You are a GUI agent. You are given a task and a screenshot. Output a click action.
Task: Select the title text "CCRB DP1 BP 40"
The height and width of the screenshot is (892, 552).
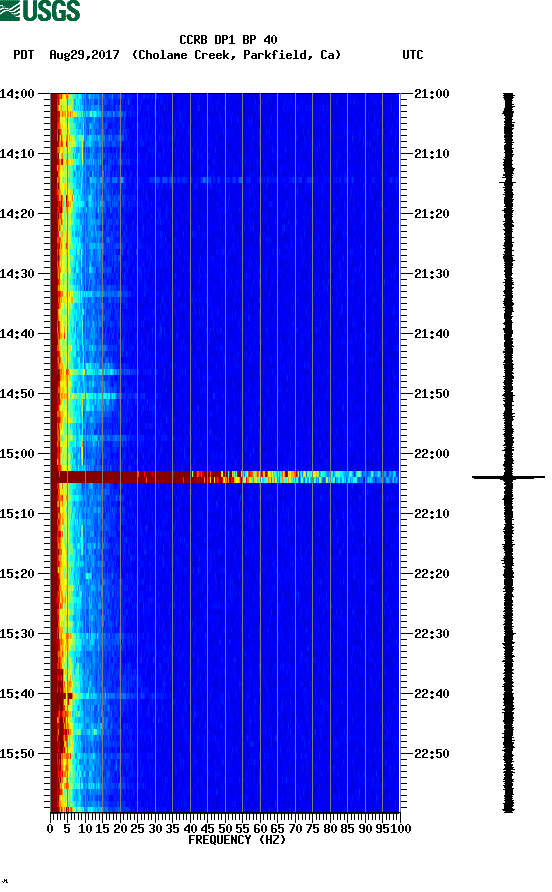click(x=228, y=40)
